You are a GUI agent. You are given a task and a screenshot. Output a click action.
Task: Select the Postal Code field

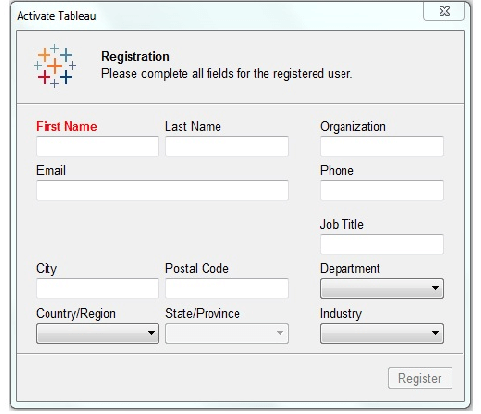(x=227, y=288)
